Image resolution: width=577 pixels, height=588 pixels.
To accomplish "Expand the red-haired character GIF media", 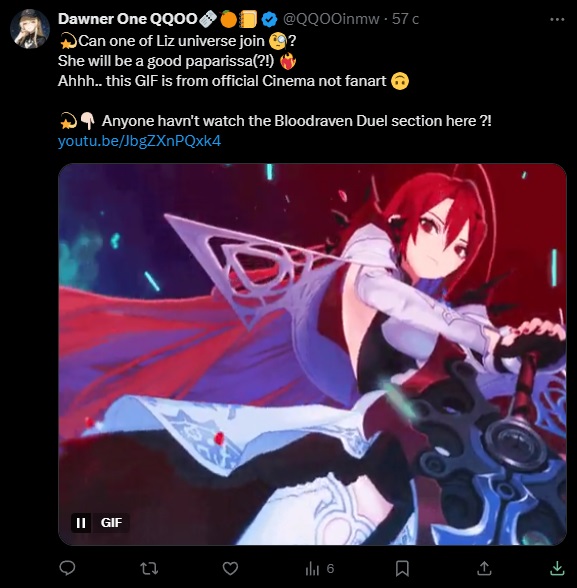I will pyautogui.click(x=312, y=354).
